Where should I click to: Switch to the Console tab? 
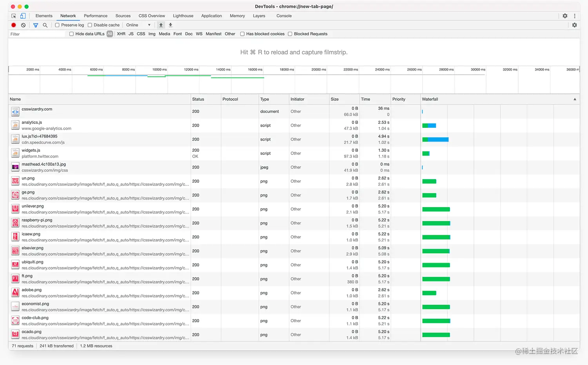pos(284,16)
